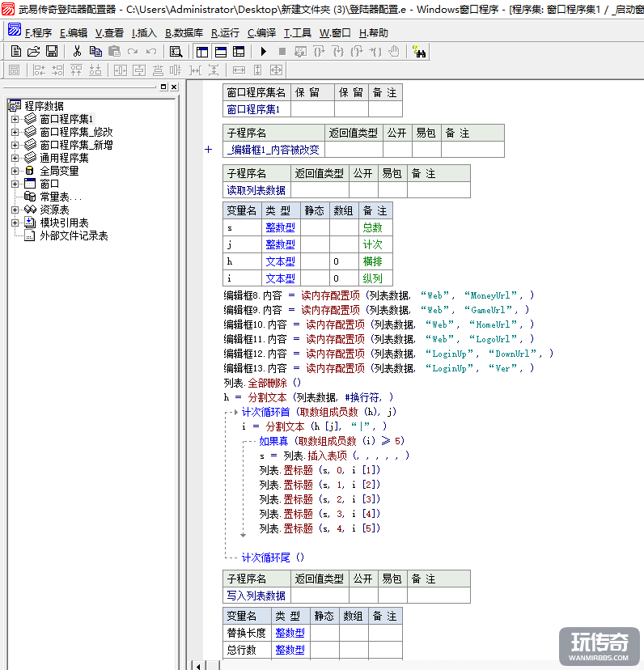Viewport: 644px width, 670px height.
Task: Stop the running program with the square icon
Action: point(282,52)
